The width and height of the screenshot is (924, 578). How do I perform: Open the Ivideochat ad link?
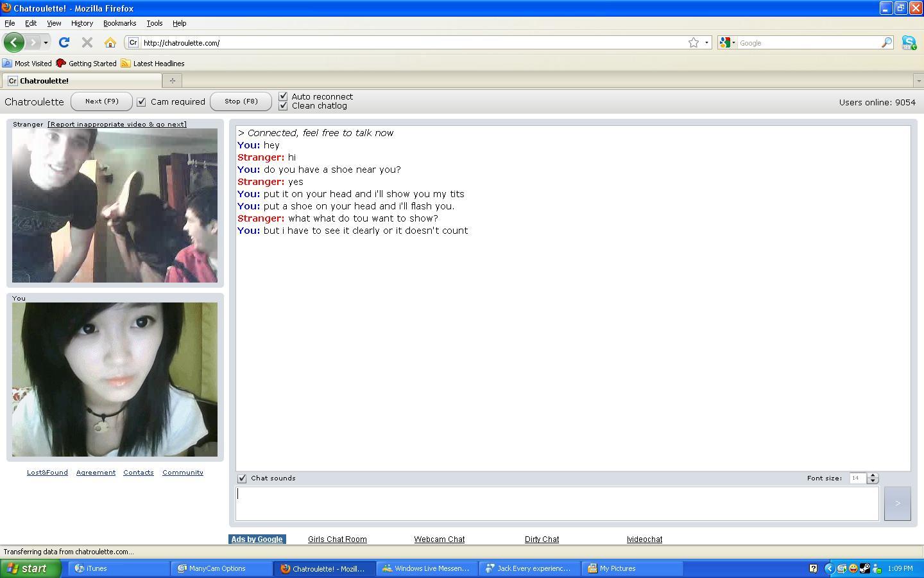644,539
